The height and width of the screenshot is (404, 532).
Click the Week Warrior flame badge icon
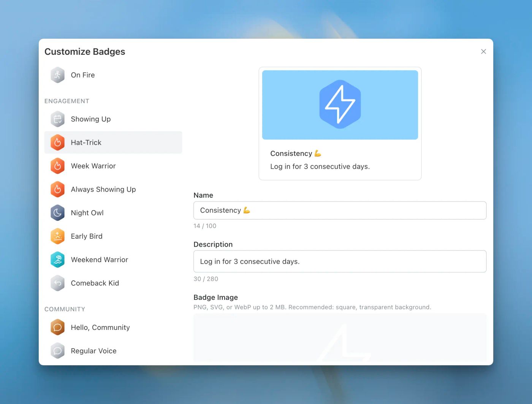(57, 166)
